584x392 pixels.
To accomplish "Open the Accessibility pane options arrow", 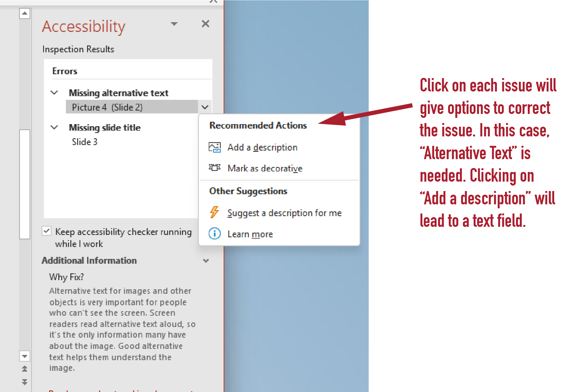I will 174,24.
